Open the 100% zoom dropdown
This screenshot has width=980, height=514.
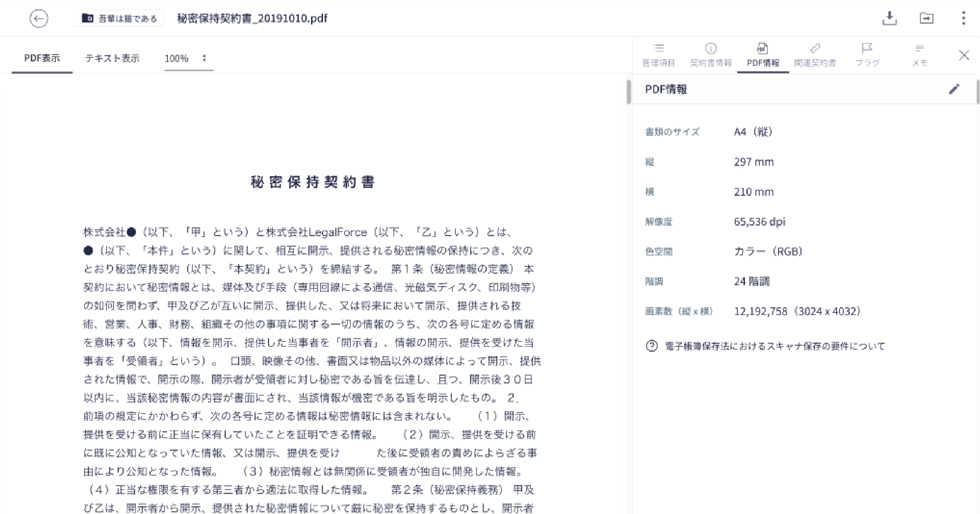pos(176,59)
